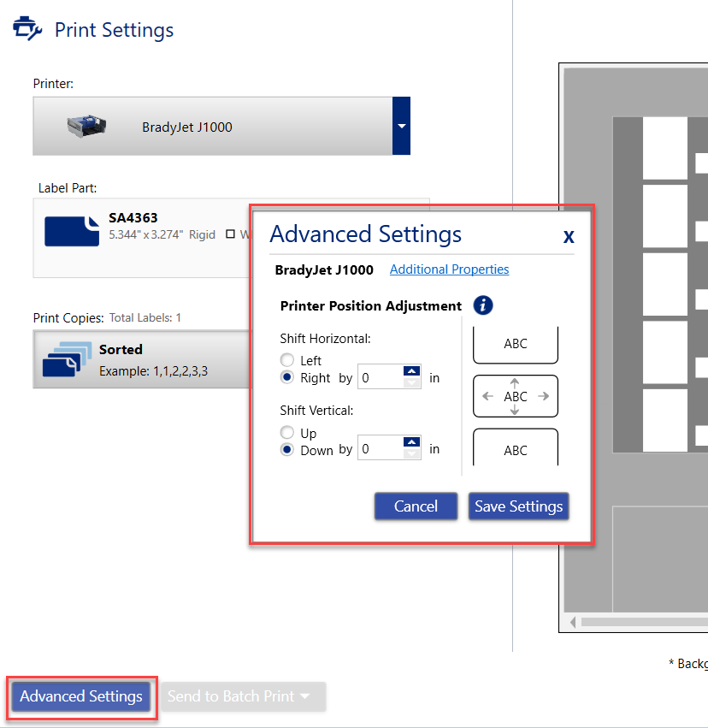This screenshot has height=728, width=708.
Task: Select the Left horizontal shift option
Action: click(287, 361)
